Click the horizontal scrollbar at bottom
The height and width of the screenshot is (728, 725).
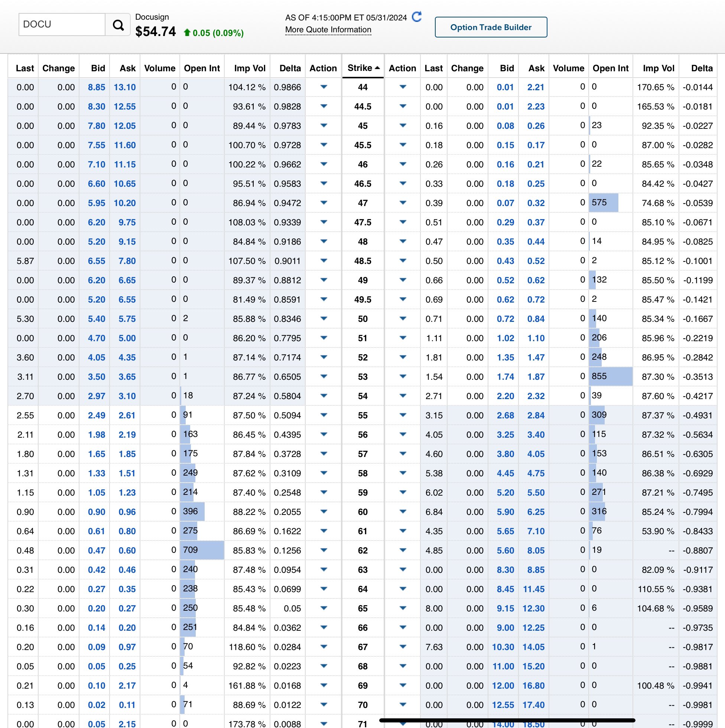tap(507, 720)
